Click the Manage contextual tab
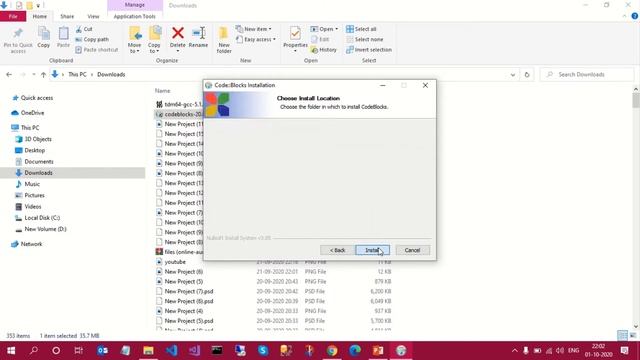This screenshot has height=360, width=640. pos(135,5)
